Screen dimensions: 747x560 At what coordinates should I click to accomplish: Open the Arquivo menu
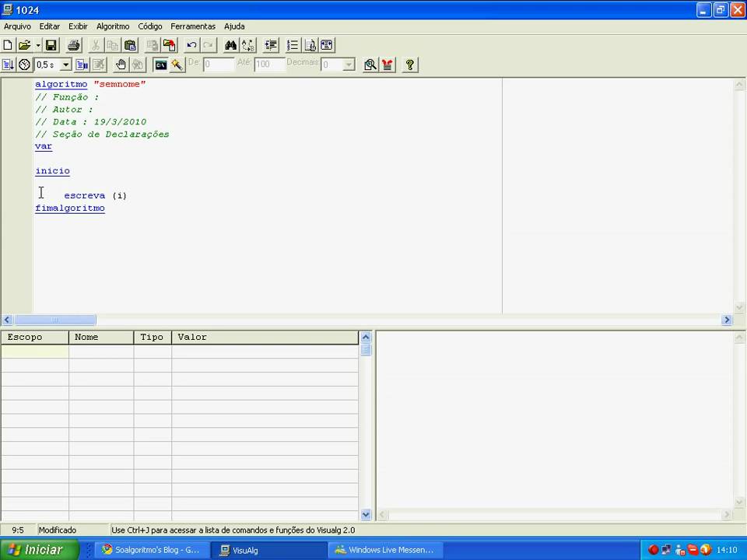pos(17,26)
